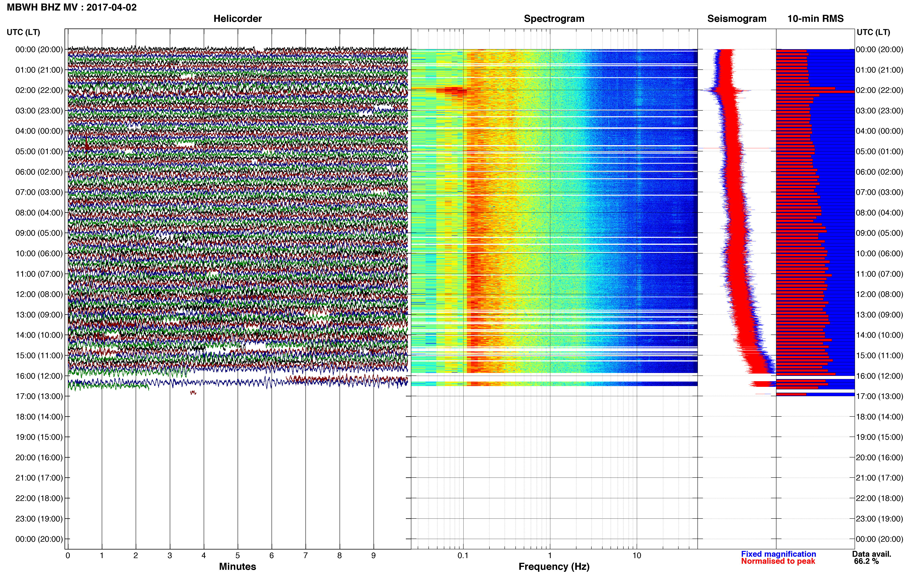Click the left '20:00 (16:00)' time label
The height and width of the screenshot is (578, 924).
(x=39, y=457)
